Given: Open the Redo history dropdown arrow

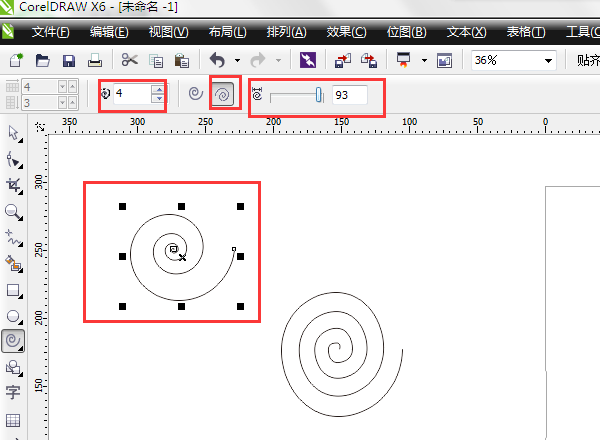Looking at the screenshot, I should [x=279, y=60].
